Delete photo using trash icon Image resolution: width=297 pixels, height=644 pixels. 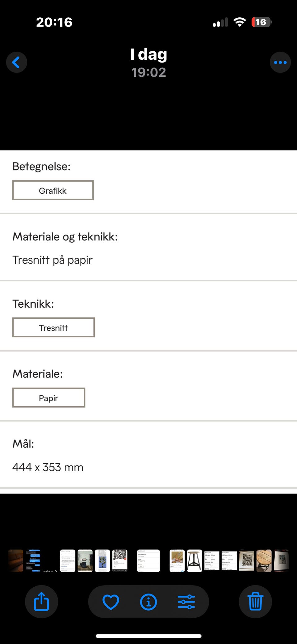click(255, 602)
